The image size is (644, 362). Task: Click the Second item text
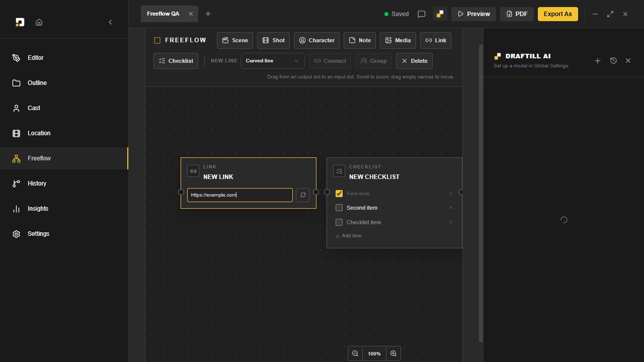[362, 208]
